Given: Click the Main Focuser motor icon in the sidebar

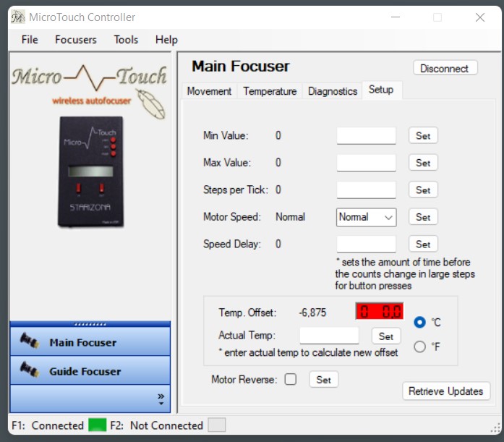Looking at the screenshot, I should coord(30,341).
